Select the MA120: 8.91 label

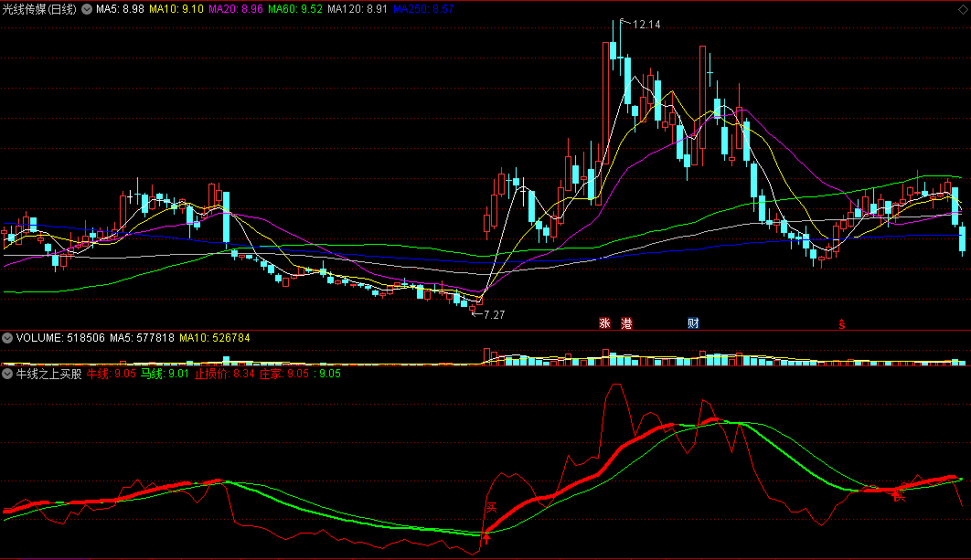click(x=357, y=9)
